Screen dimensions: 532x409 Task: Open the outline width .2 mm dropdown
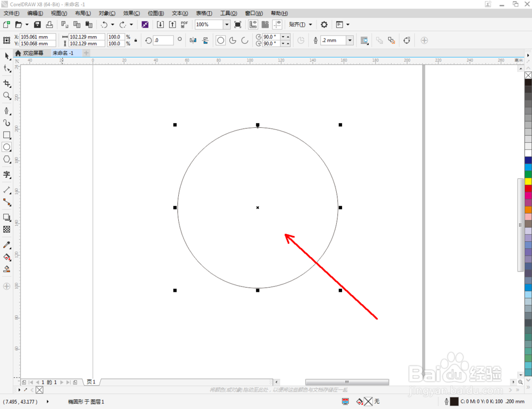(x=350, y=40)
